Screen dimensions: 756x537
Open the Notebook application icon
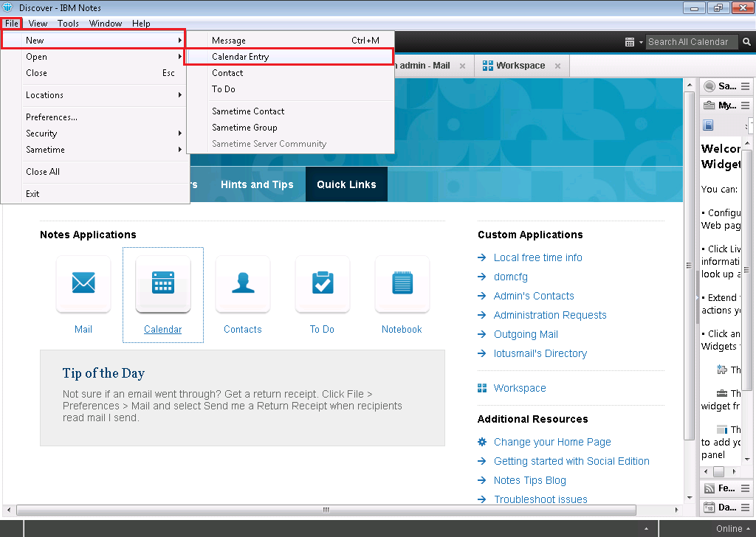[402, 283]
